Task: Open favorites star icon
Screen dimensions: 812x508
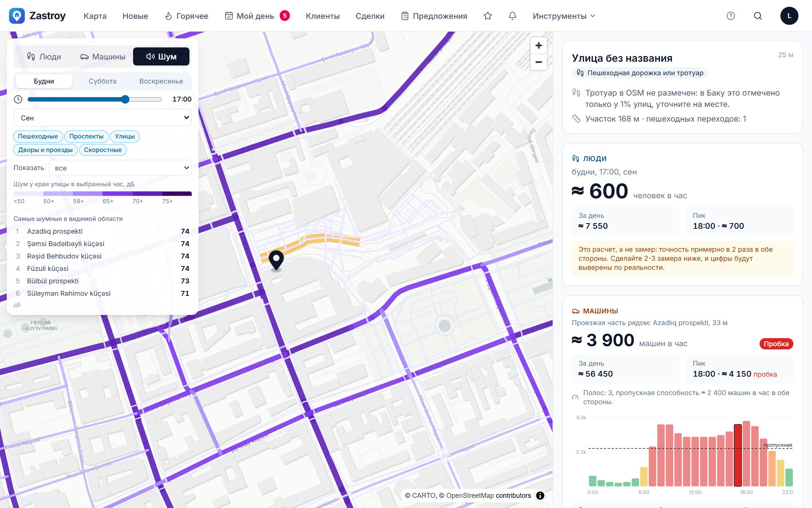Action: click(488, 16)
